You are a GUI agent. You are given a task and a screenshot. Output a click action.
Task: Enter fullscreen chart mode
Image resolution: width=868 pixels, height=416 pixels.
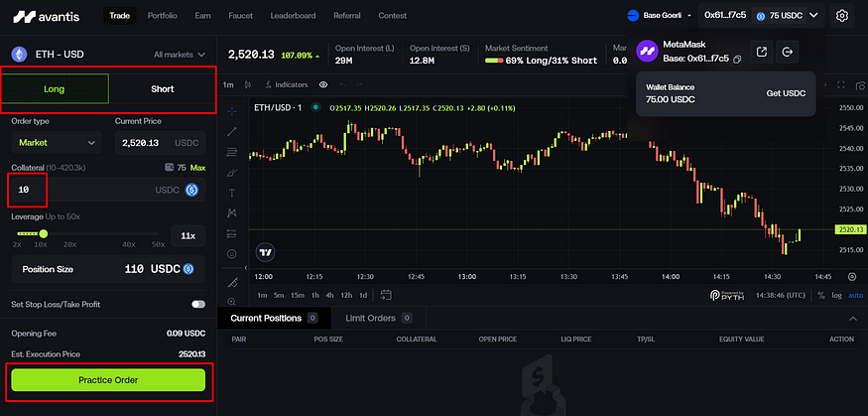coord(841,84)
